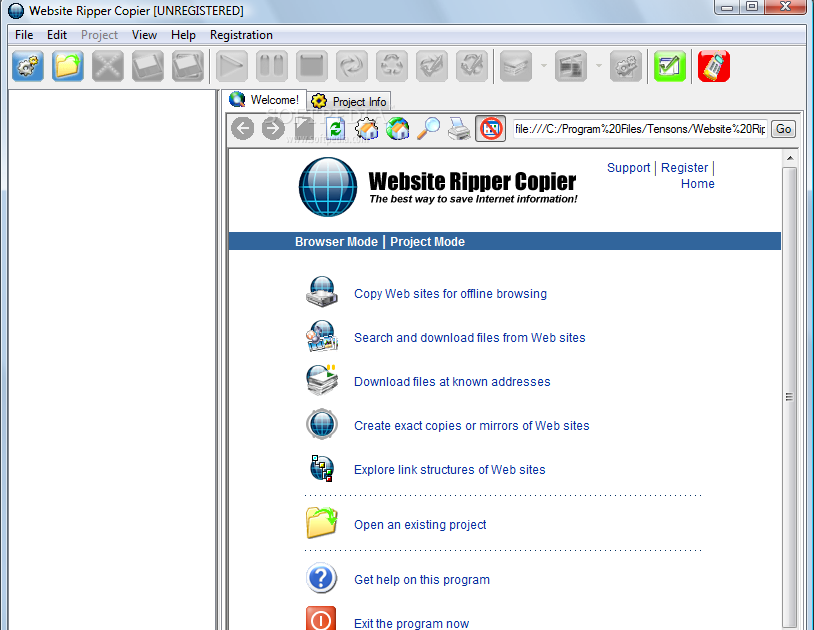Click the Register link
The height and width of the screenshot is (630, 814).
coord(684,168)
